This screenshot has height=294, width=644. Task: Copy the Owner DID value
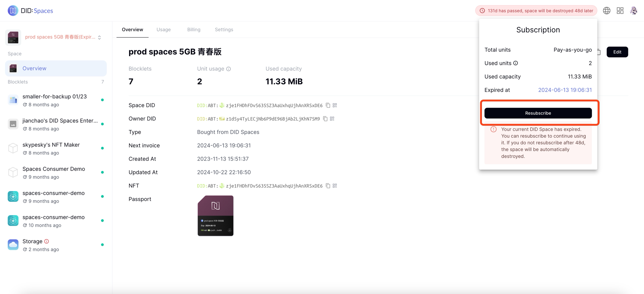pyautogui.click(x=325, y=119)
